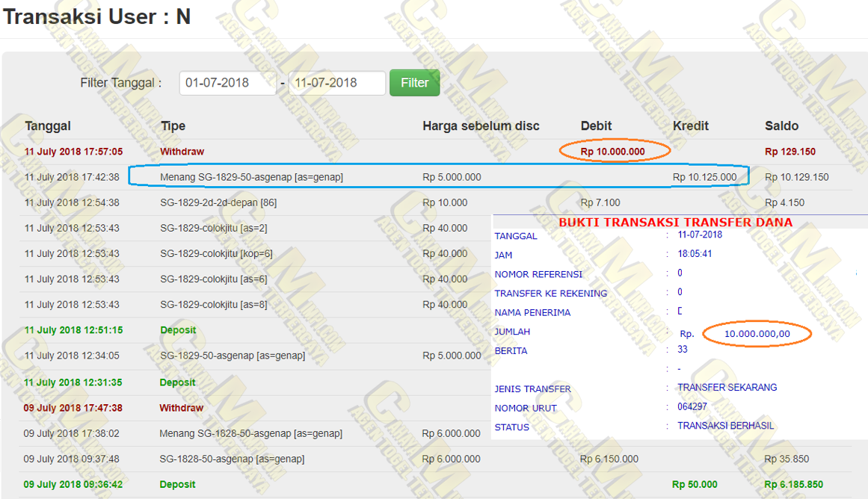Click the SG-1829-colokjitu [as=8] entry
The image size is (868, 499).
214,304
